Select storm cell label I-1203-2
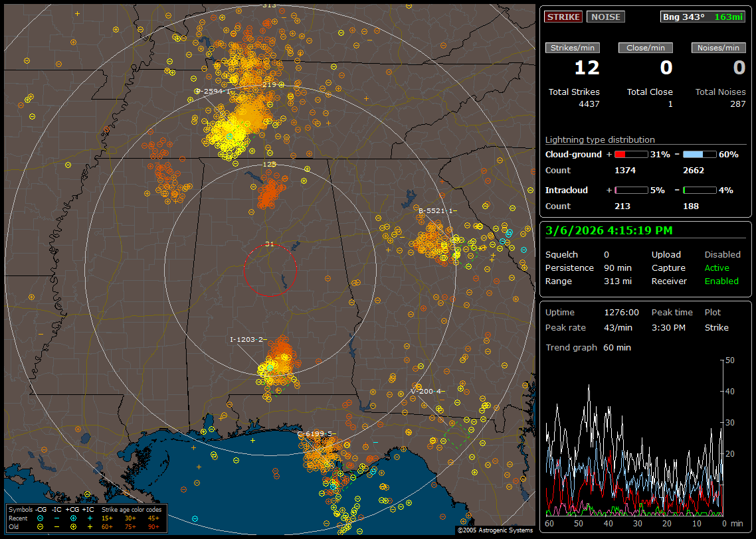 coord(248,340)
